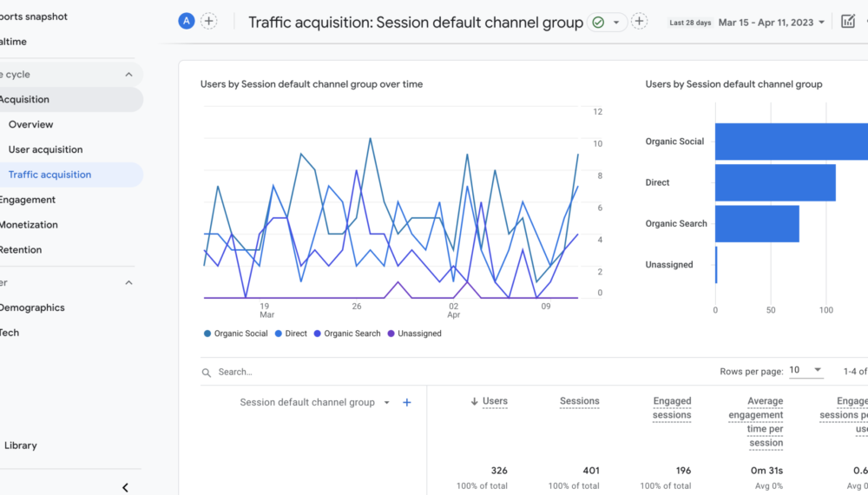Click the Users sort descending arrow icon
This screenshot has height=495, width=868.
[x=475, y=401]
